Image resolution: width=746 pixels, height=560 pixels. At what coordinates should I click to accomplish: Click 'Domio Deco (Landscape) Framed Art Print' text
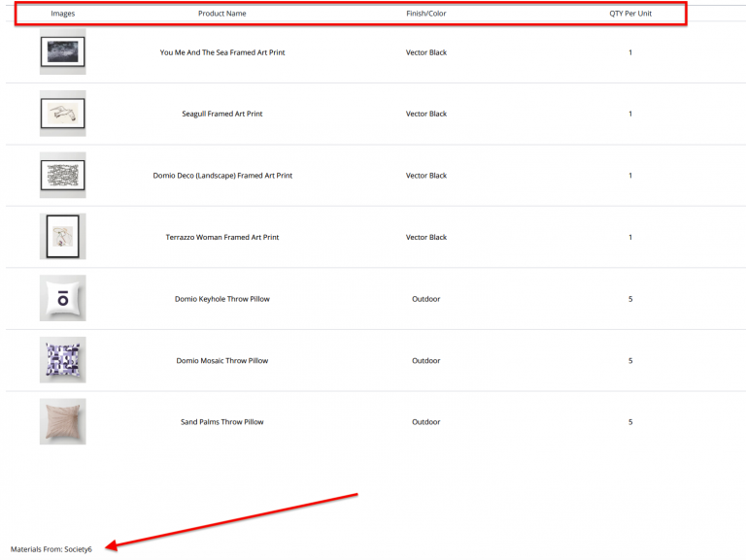tap(221, 176)
